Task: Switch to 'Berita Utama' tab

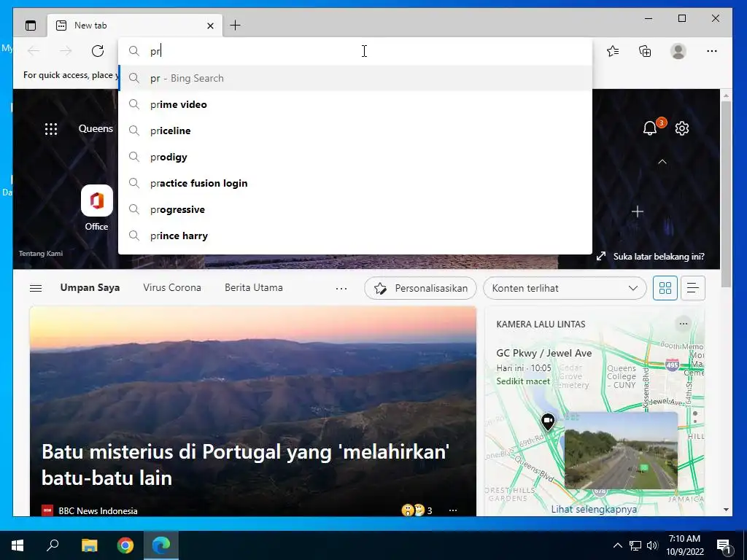Action: [253, 287]
